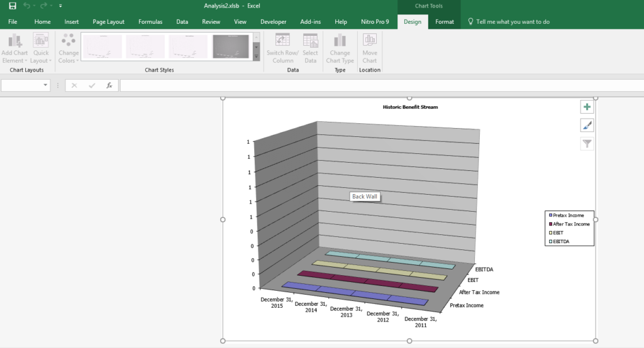Viewport: 644px width, 348px height.
Task: Open the Change Colors palette
Action: coord(69,48)
